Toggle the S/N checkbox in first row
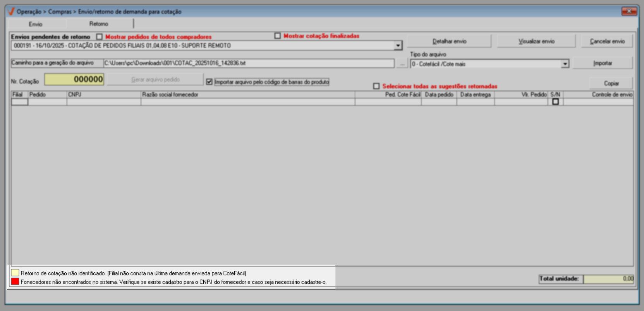Screen dimensions: 644x311 (555, 101)
